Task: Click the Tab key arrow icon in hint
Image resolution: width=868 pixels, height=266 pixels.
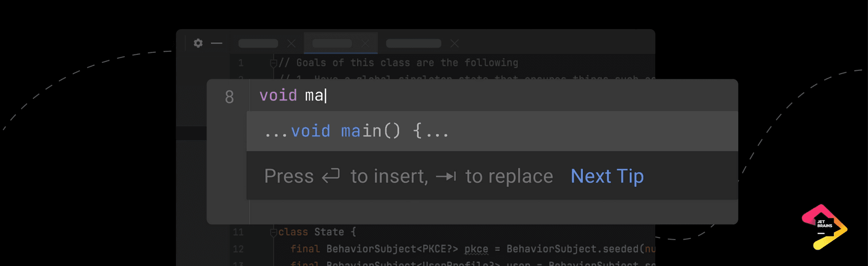Action: (x=446, y=176)
